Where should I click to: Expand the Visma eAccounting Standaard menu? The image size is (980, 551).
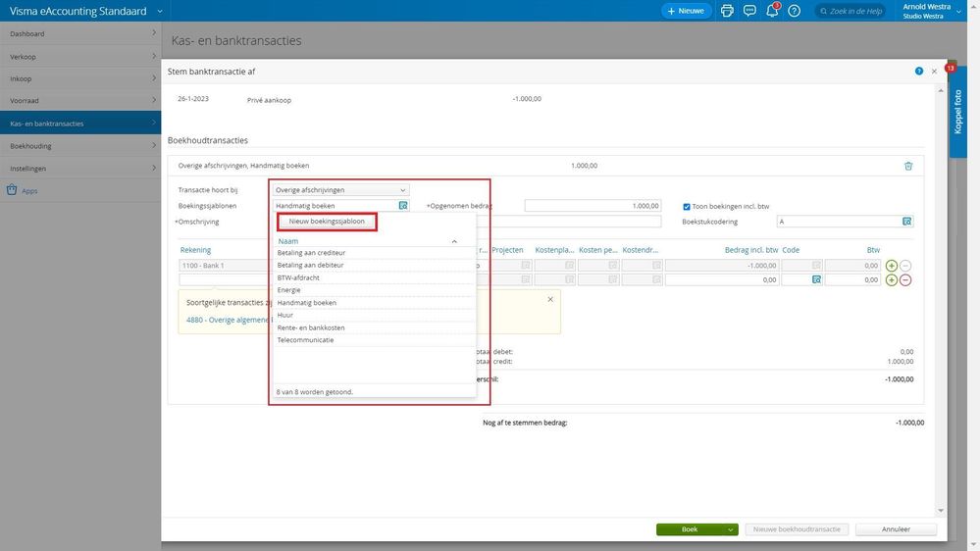click(160, 11)
